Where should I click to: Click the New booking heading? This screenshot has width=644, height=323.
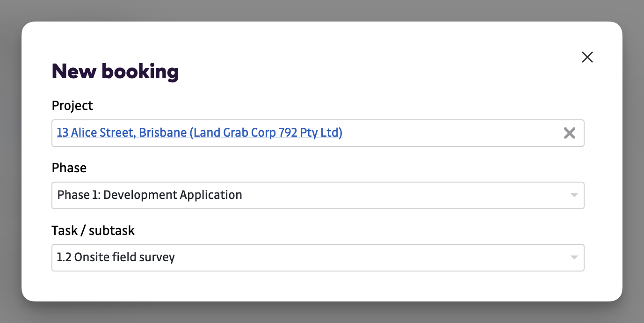(x=115, y=71)
